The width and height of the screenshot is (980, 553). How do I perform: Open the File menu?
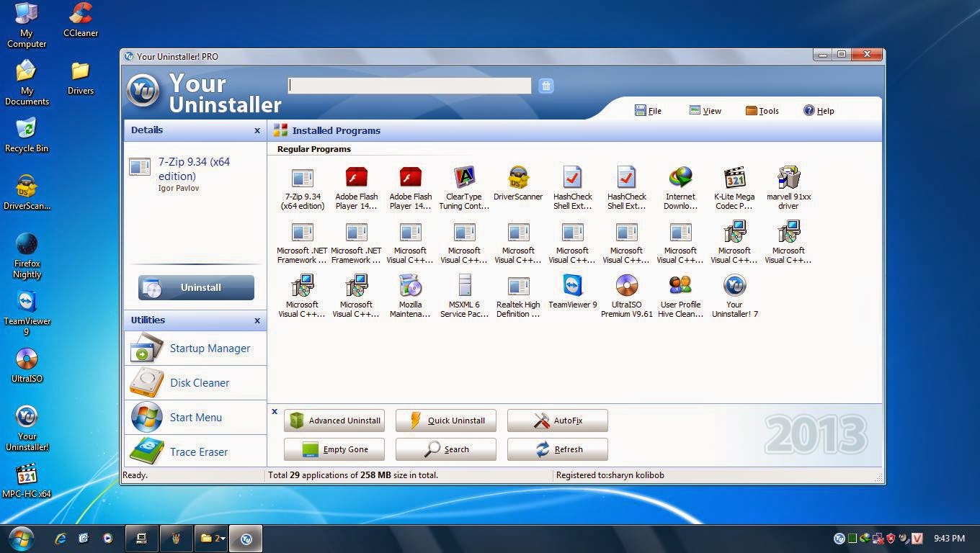[x=649, y=111]
